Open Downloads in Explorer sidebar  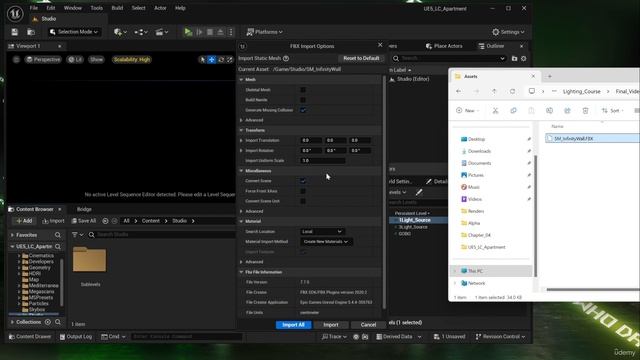click(479, 151)
